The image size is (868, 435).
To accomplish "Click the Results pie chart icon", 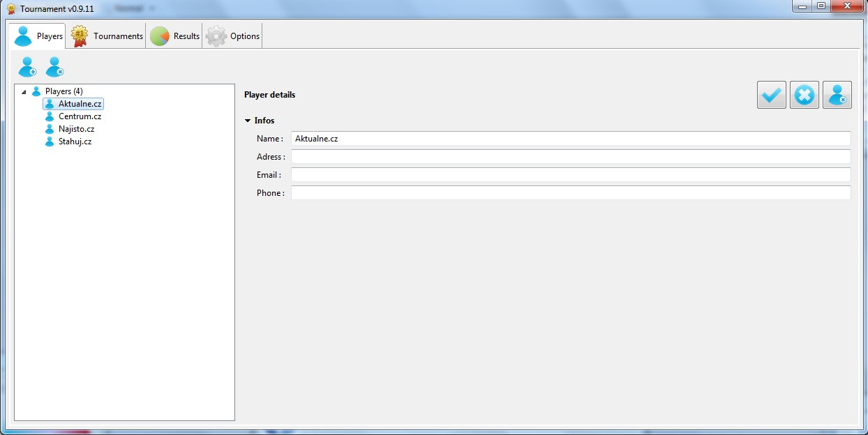I will (x=160, y=36).
